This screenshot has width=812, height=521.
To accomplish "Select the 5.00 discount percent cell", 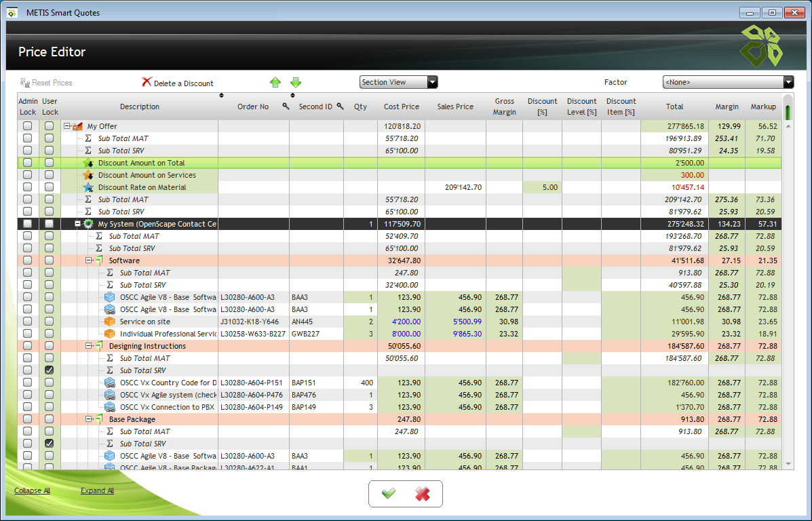I will (x=542, y=187).
